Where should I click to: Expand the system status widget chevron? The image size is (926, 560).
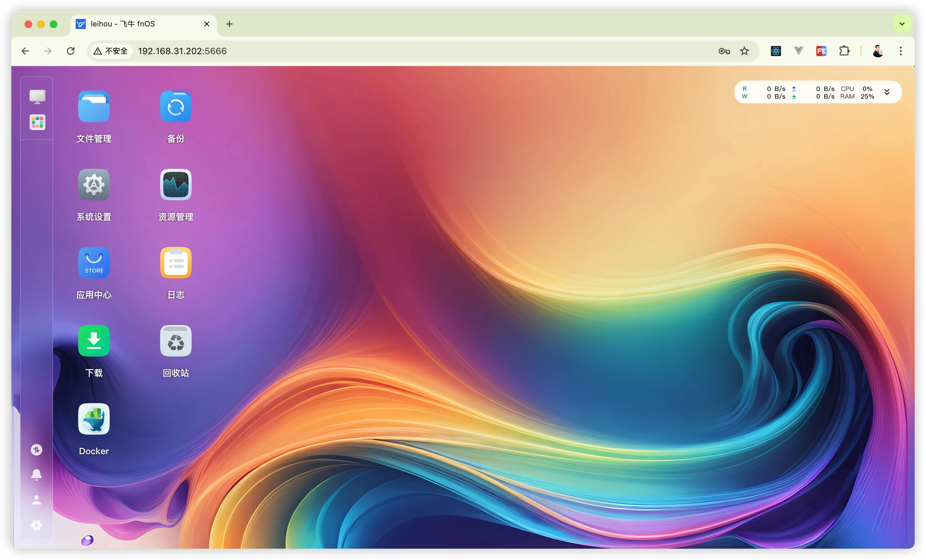click(x=887, y=92)
